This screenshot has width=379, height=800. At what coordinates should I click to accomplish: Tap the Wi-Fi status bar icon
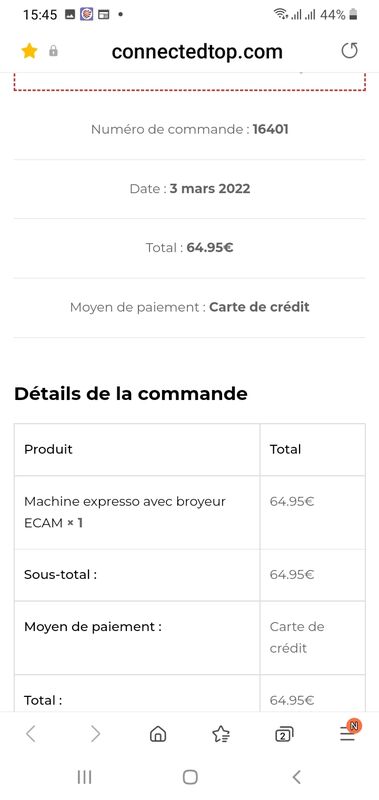click(281, 14)
